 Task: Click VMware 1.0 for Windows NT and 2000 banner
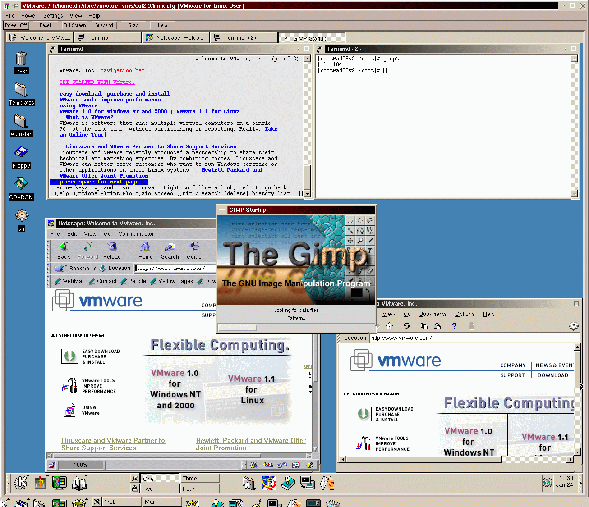175,389
